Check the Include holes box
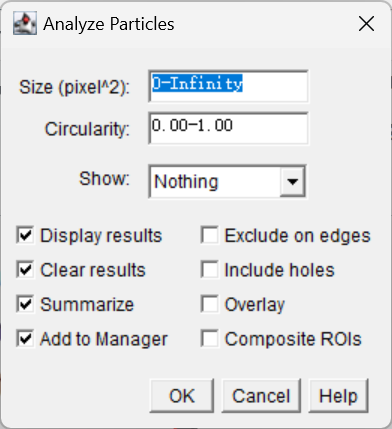This screenshot has height=429, width=392. pyautogui.click(x=210, y=270)
